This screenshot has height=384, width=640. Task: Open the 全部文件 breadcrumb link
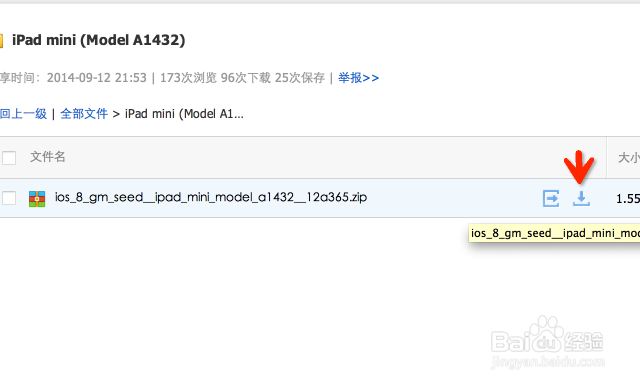(84, 113)
